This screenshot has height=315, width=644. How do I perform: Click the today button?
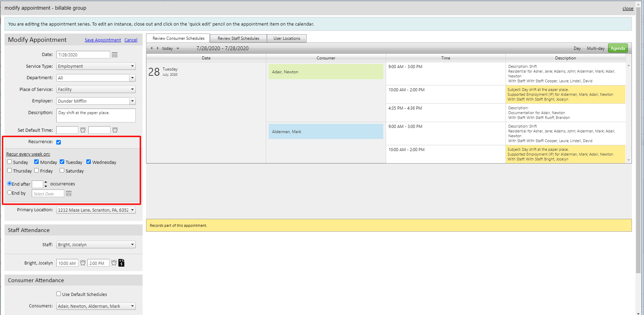[x=167, y=48]
